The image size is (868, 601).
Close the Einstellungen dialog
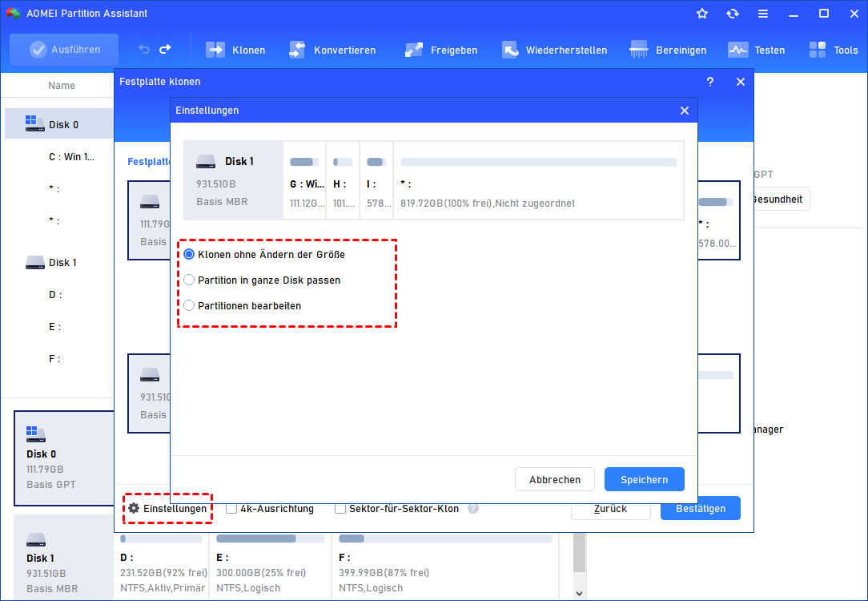coord(685,111)
